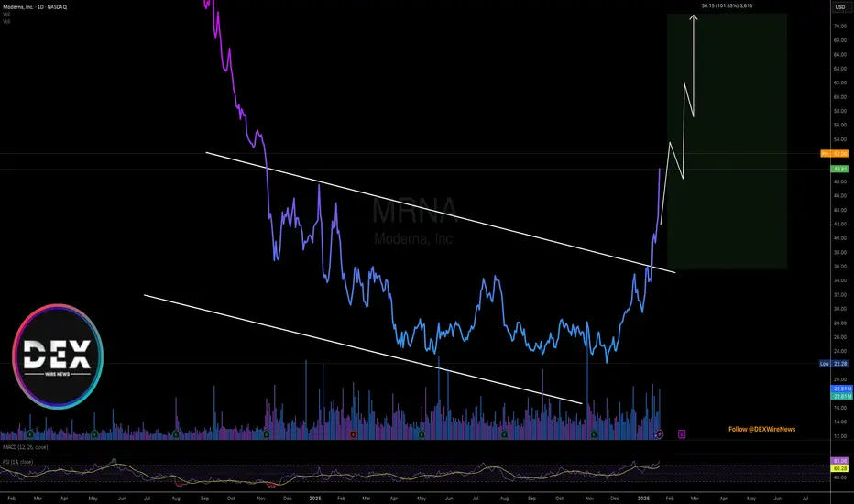Select the lower white channel trendline
854x504 pixels.
tap(363, 349)
